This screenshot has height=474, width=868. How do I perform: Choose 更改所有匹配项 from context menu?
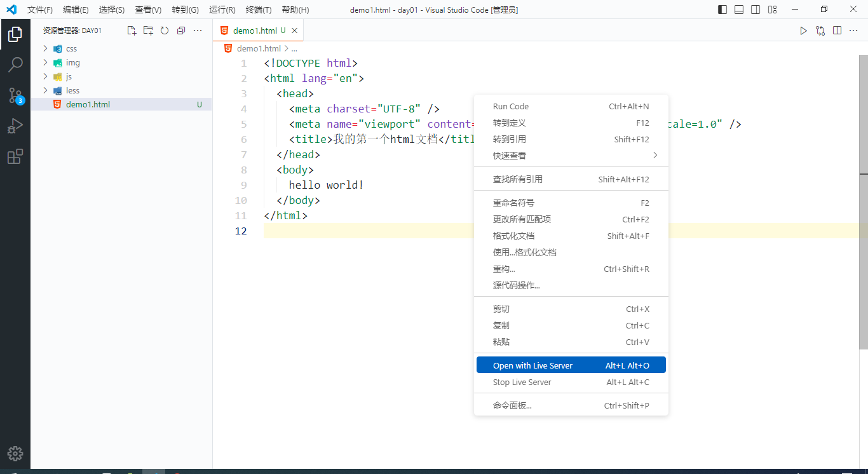pyautogui.click(x=571, y=219)
